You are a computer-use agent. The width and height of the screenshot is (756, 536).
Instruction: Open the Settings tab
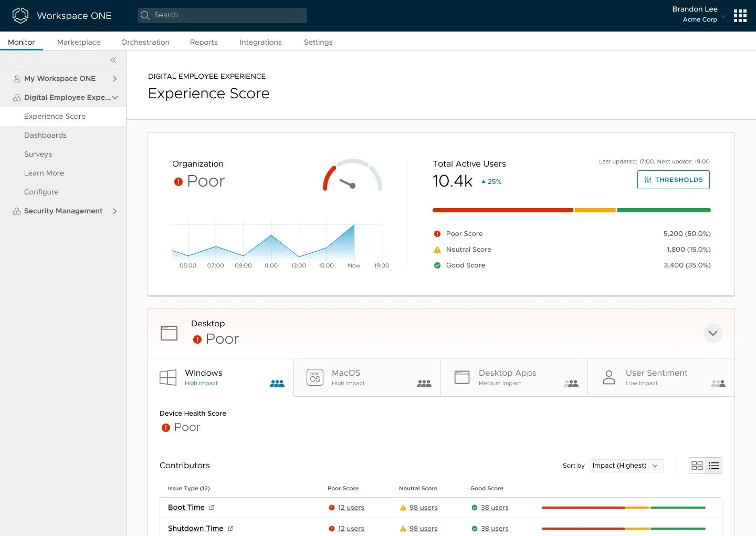[x=318, y=42]
